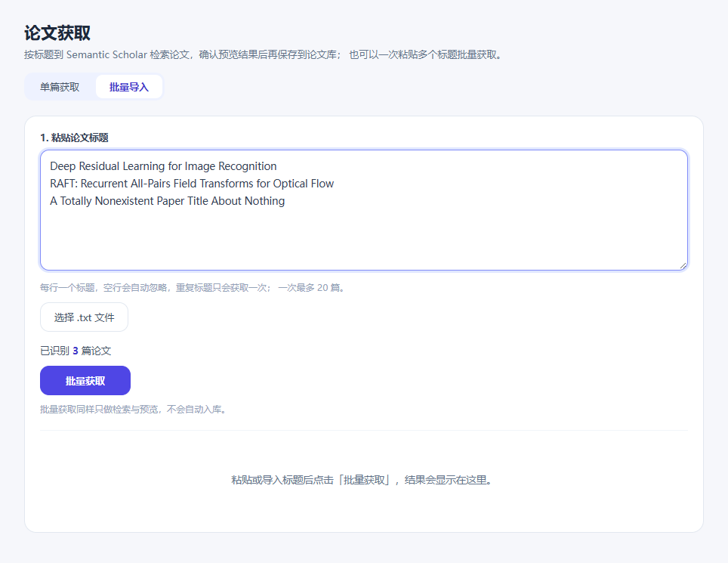
Task: Click the note 批量获取同样只做检索与预览
Action: (x=133, y=410)
